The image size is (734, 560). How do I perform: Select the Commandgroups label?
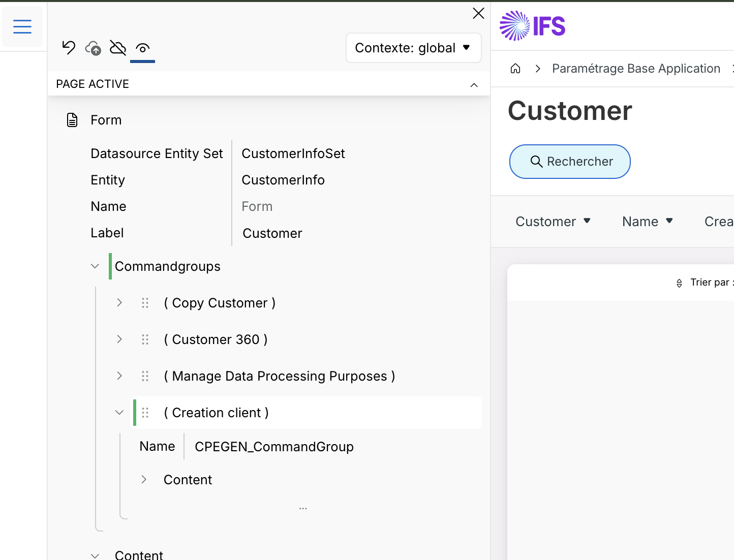[x=168, y=266]
